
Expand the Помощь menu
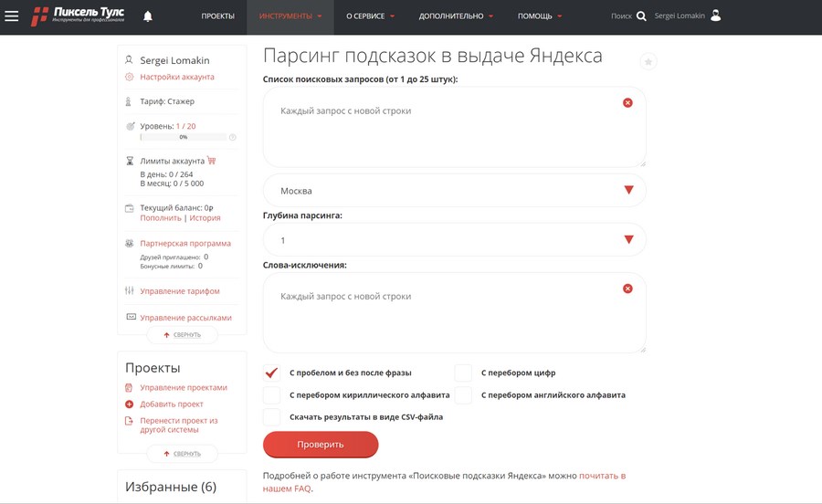pyautogui.click(x=540, y=16)
